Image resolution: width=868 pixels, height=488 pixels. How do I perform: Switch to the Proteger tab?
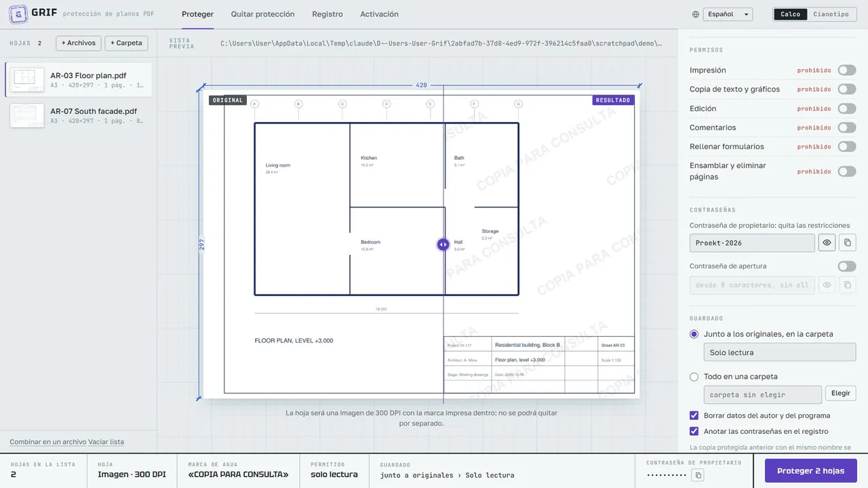[x=197, y=14]
